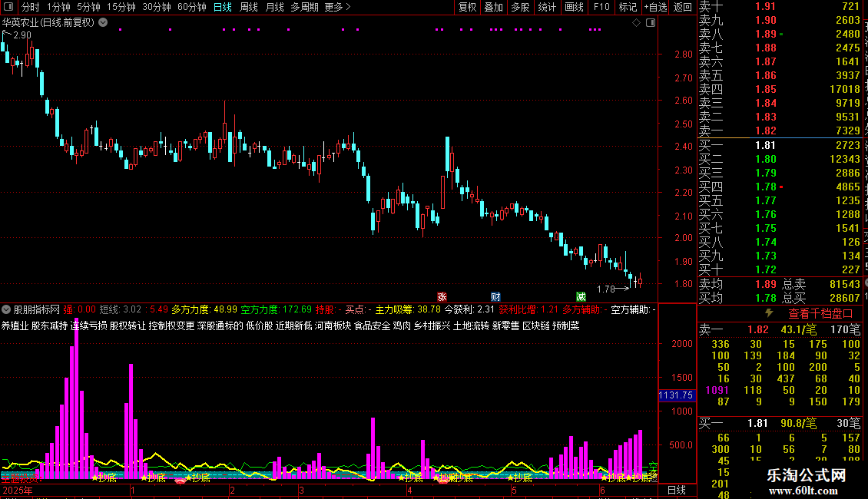Open the 低价股 tag
Viewport: 868px width, 499px height.
(x=259, y=326)
